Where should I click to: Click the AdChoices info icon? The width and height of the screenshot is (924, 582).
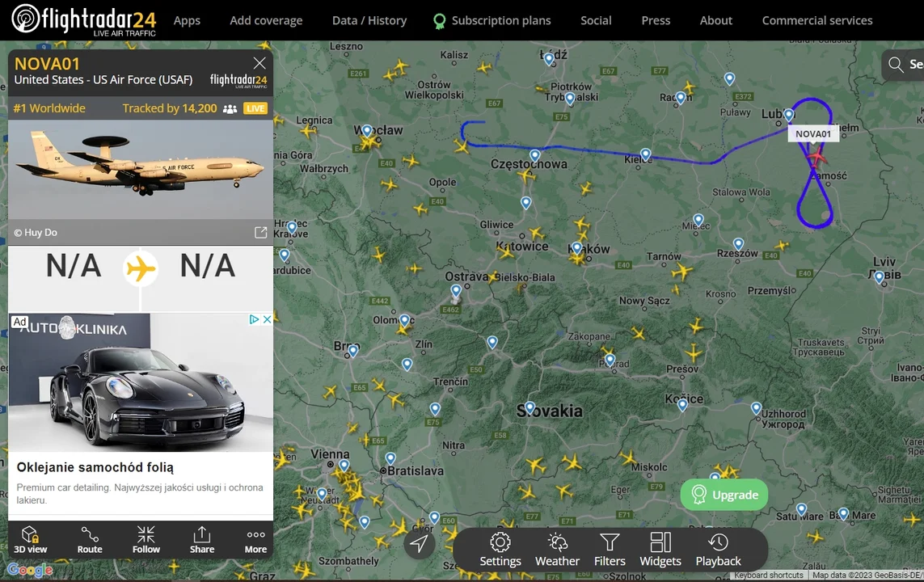pyautogui.click(x=254, y=319)
